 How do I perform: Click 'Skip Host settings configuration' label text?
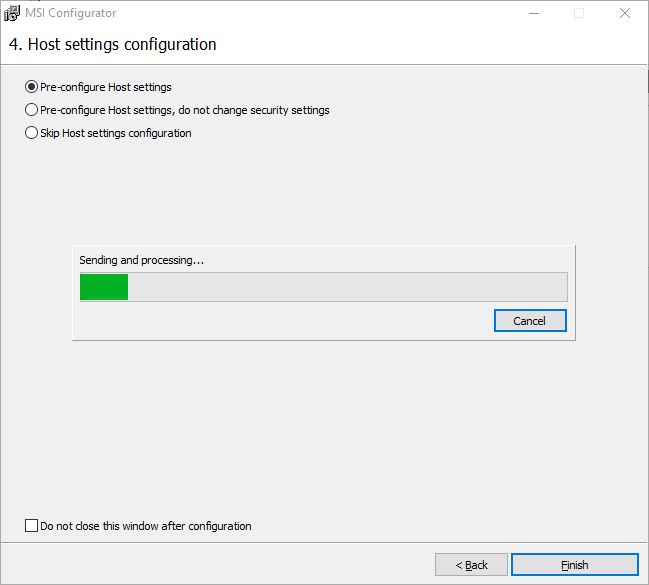pyautogui.click(x=115, y=133)
